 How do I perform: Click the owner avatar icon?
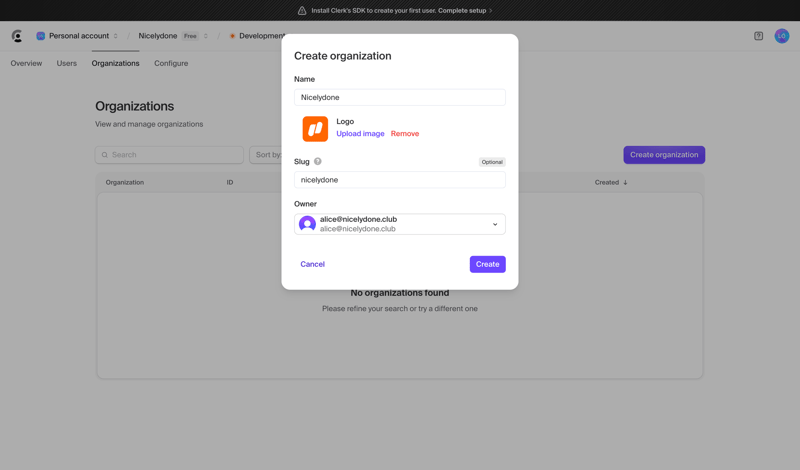(307, 224)
